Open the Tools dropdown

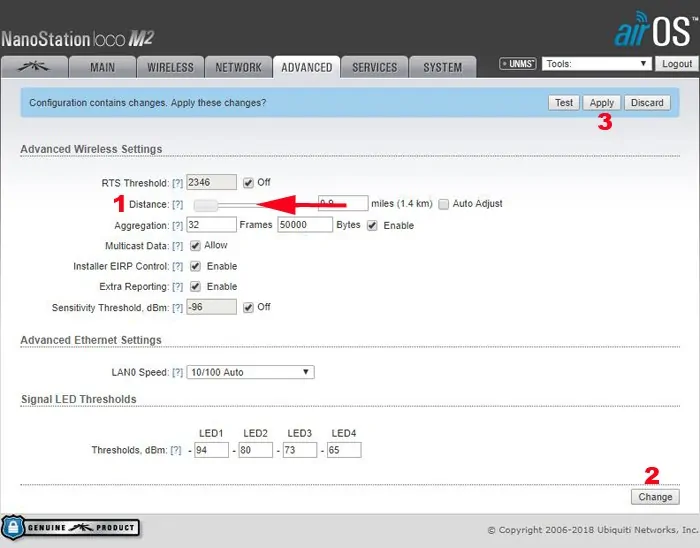click(x=596, y=64)
